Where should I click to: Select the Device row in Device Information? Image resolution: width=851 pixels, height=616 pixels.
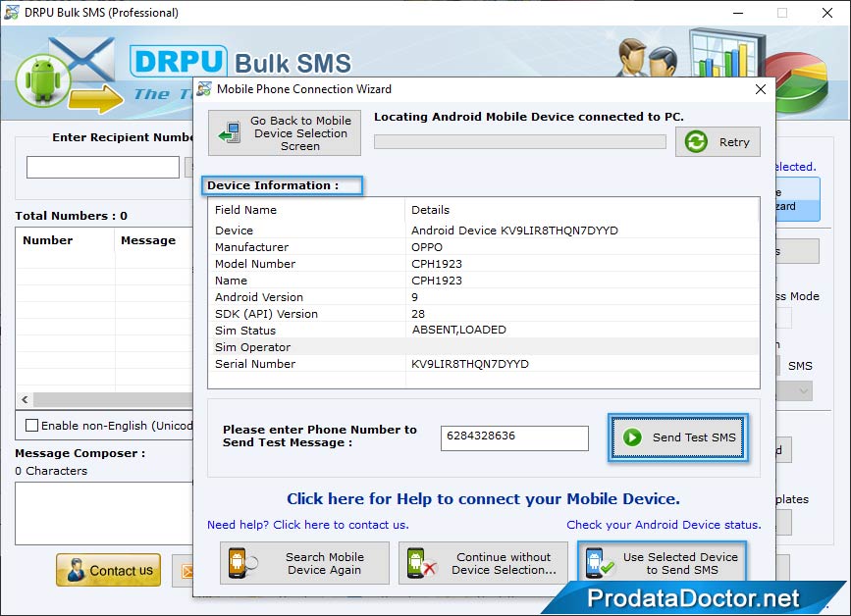pyautogui.click(x=483, y=231)
